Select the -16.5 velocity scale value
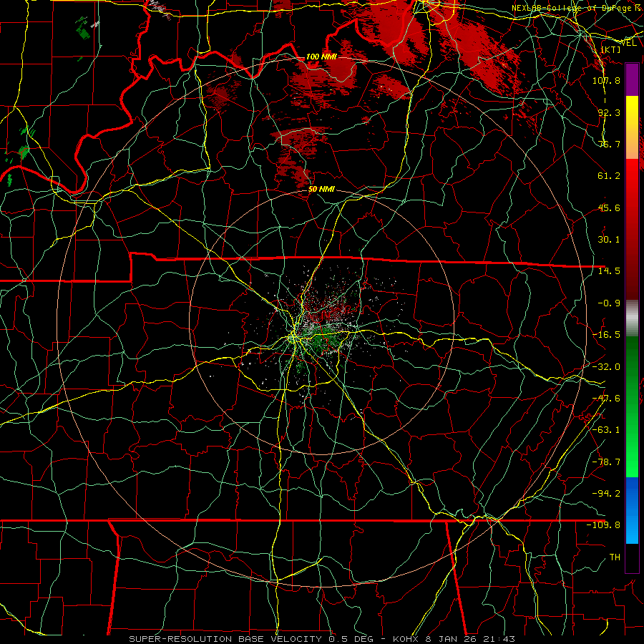 [x=606, y=335]
